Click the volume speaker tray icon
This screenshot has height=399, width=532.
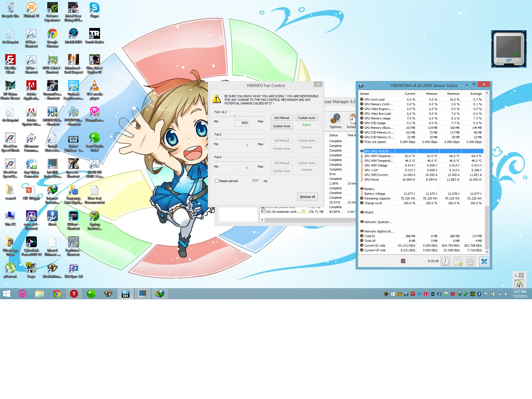point(506,294)
